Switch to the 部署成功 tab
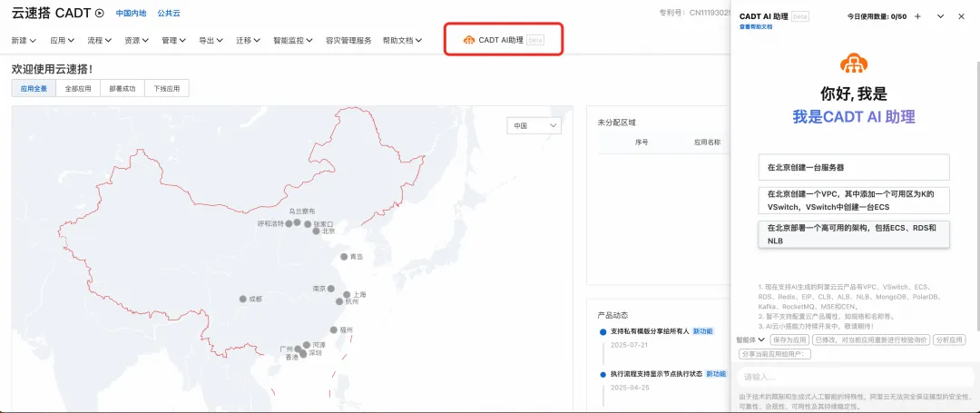980x413 pixels. [122, 88]
